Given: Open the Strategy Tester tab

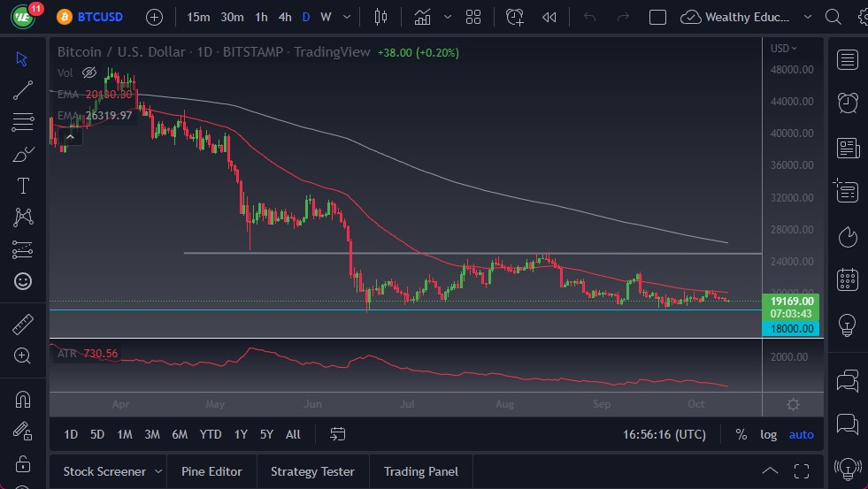Looking at the screenshot, I should (x=312, y=471).
